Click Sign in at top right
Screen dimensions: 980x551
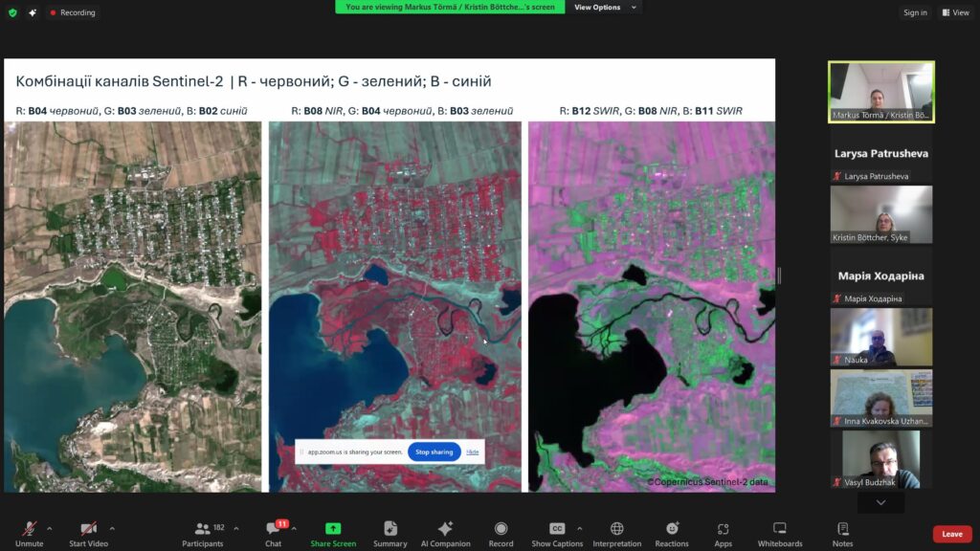(x=915, y=12)
